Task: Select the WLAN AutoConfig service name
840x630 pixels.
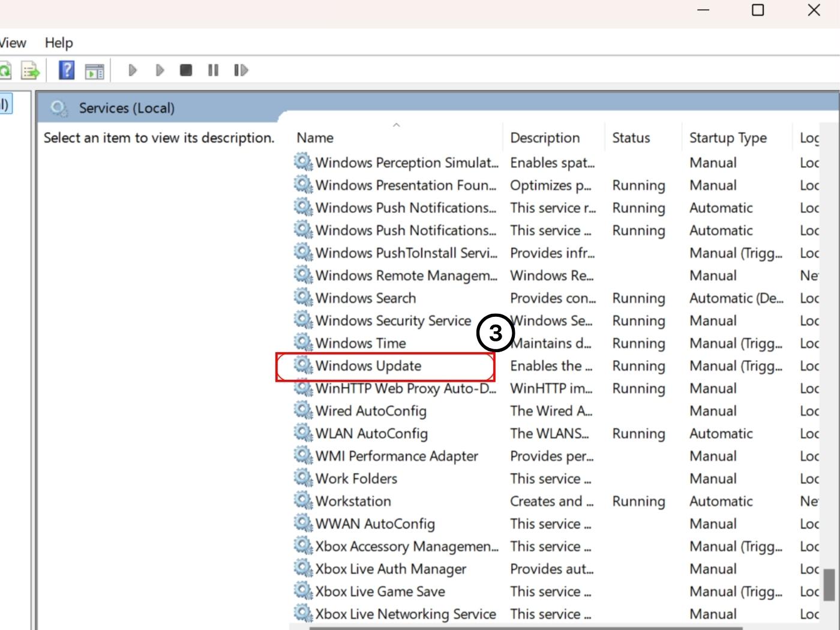Action: 371,434
